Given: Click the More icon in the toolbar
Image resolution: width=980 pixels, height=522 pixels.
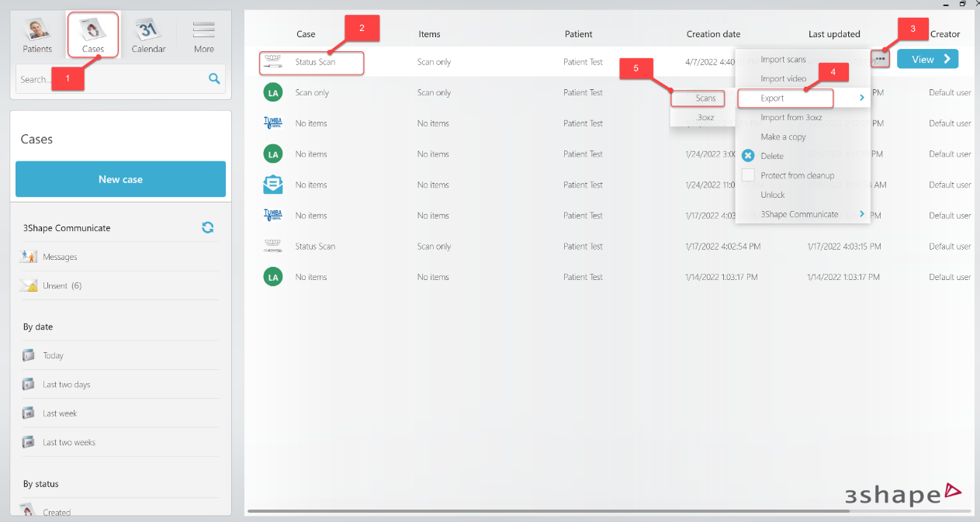Looking at the screenshot, I should (x=203, y=34).
